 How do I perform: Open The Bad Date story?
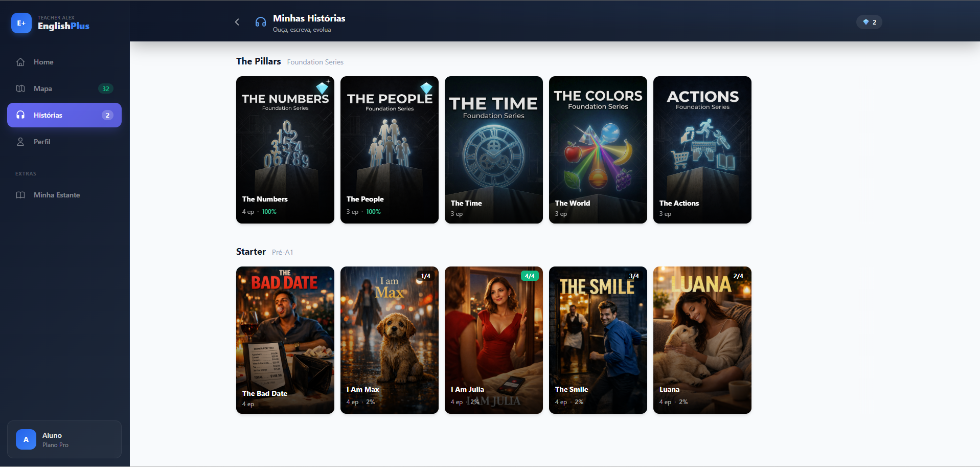coord(285,340)
